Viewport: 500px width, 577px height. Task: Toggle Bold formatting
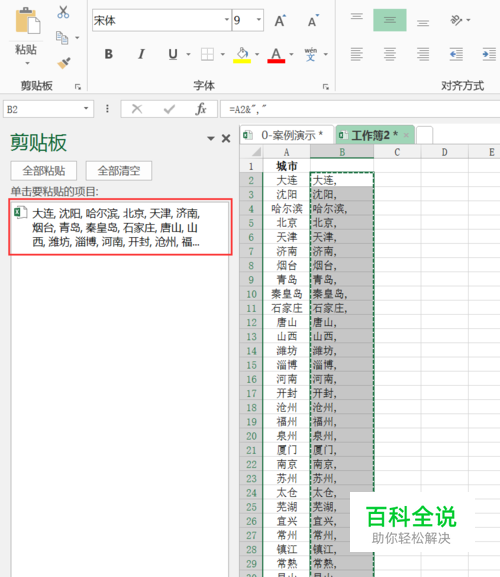[x=109, y=54]
